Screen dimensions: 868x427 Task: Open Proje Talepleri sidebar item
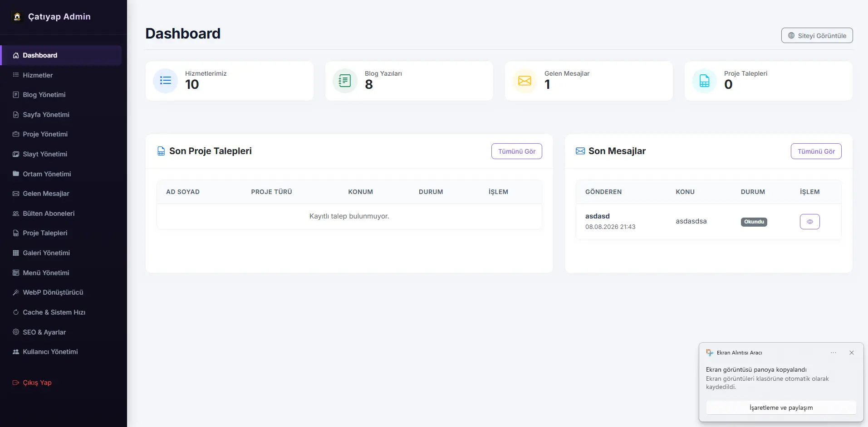tap(62, 233)
